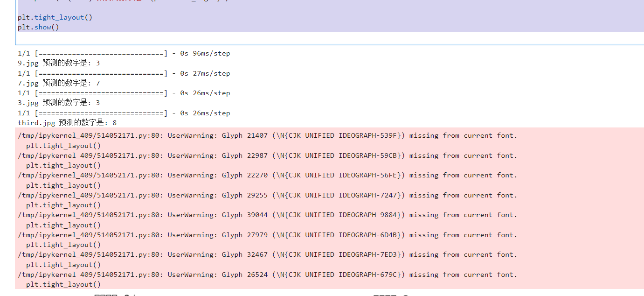Click the Glyph 26524 warning line
The width and height of the screenshot is (644, 296).
pyautogui.click(x=268, y=275)
